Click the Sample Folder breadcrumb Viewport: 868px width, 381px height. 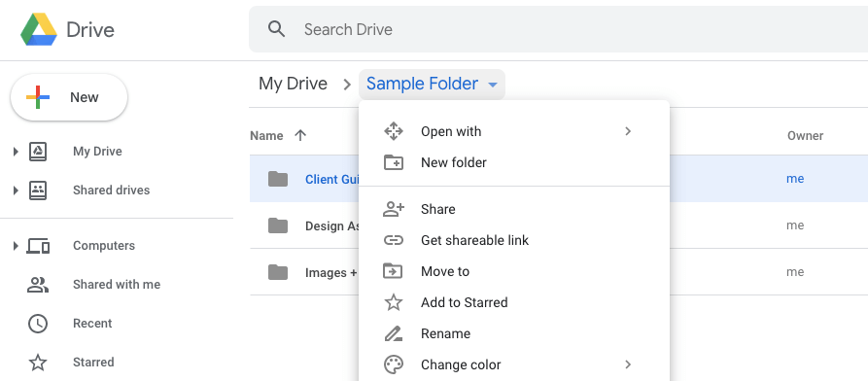coord(423,84)
